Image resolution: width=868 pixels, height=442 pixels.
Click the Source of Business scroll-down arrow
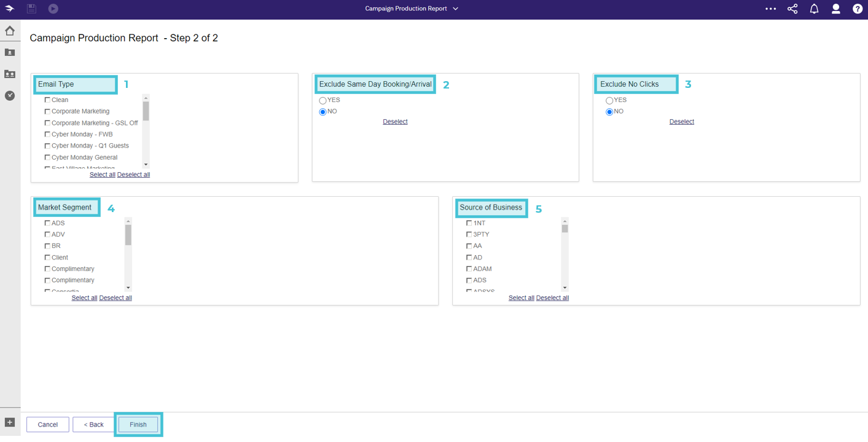point(565,287)
